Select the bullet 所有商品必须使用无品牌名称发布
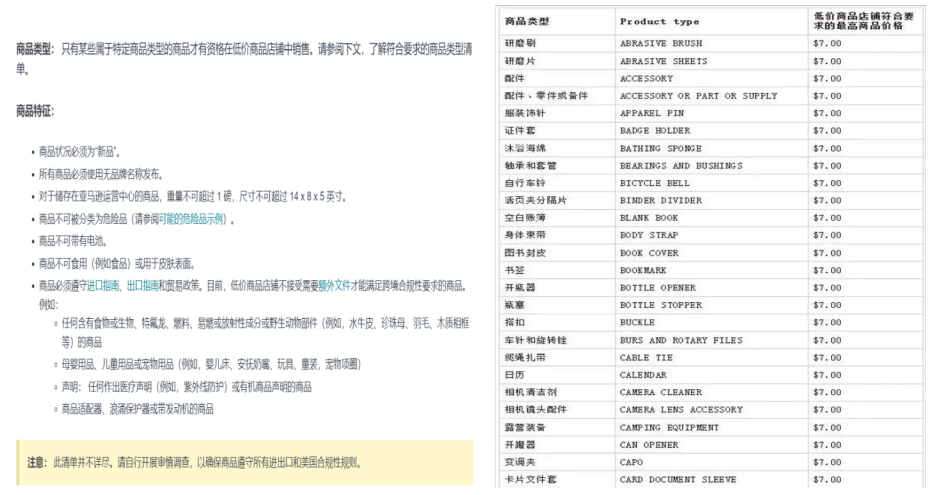The image size is (929, 495). click(101, 174)
